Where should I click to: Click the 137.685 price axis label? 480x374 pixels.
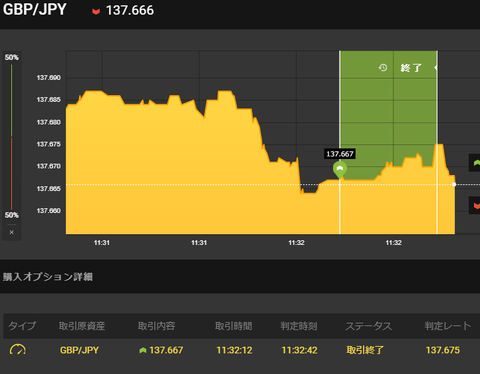[x=49, y=100]
